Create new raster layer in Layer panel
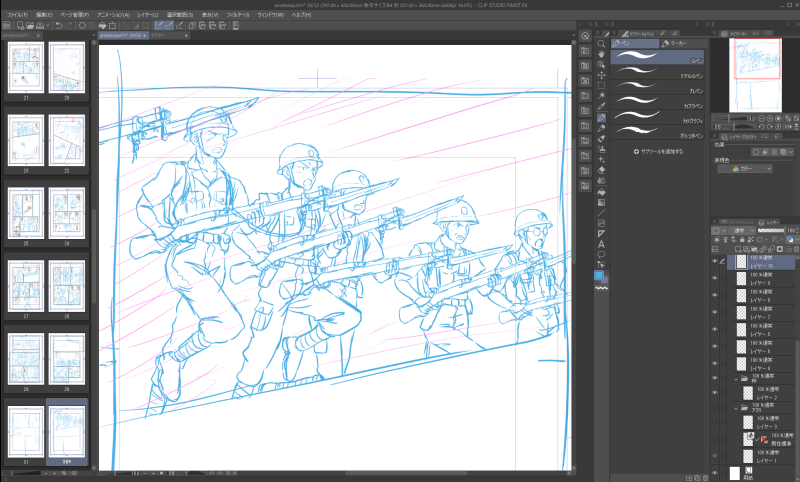Screen dimensions: 800x482 point(738,249)
